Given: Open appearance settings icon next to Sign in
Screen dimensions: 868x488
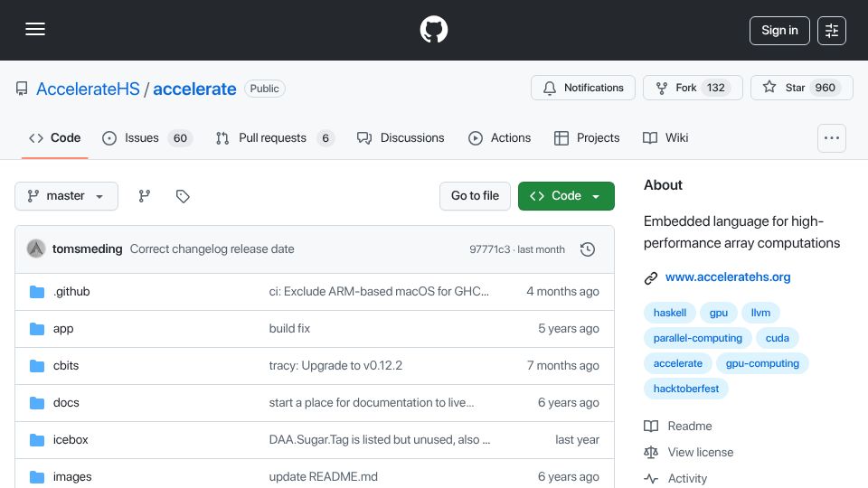Looking at the screenshot, I should click(832, 31).
